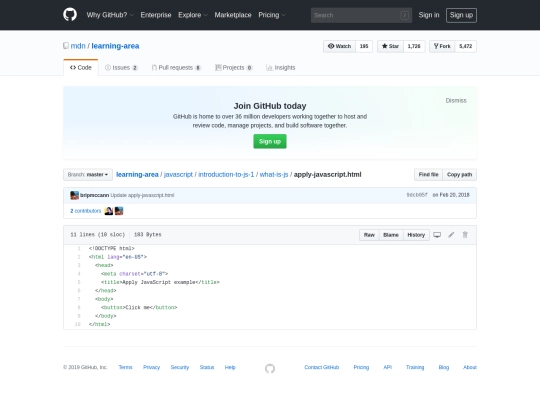Open Terms link in footer
Image resolution: width=540 pixels, height=405 pixels.
(x=125, y=367)
